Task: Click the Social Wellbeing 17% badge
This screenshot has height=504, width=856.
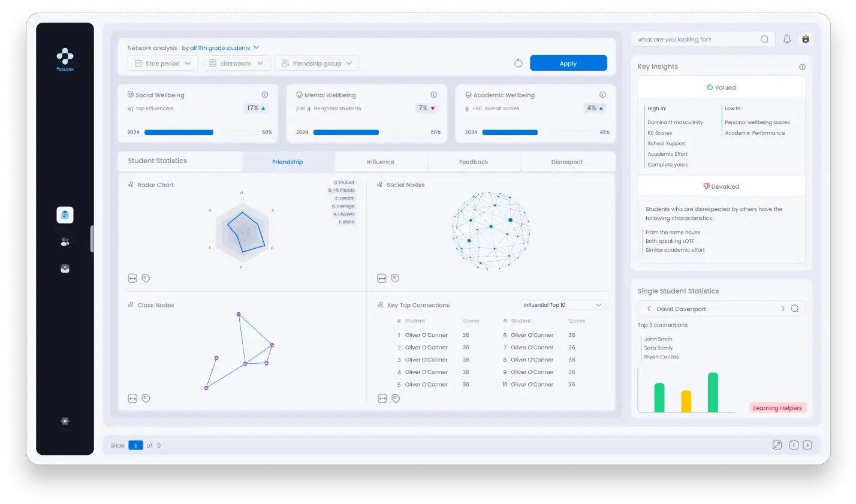Action: pos(257,108)
